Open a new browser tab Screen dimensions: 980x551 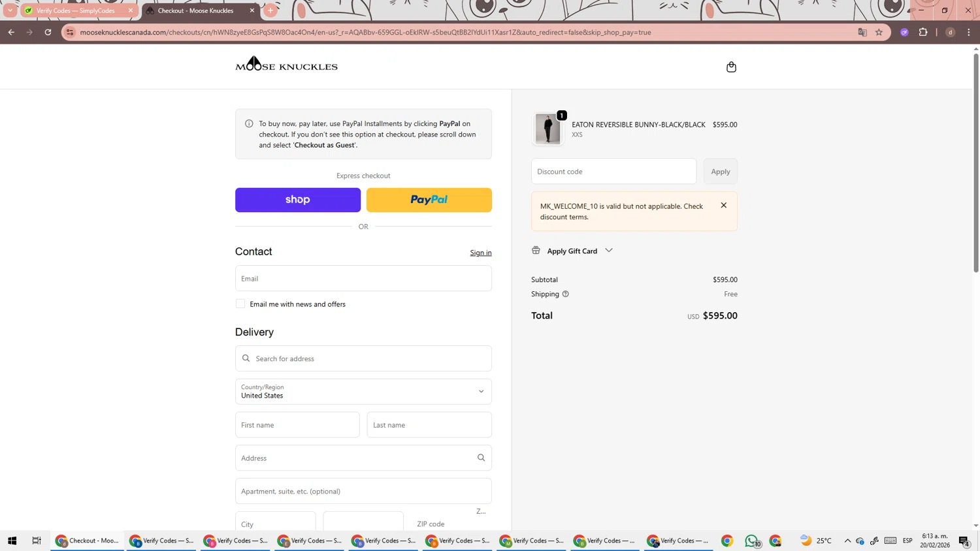coord(270,10)
